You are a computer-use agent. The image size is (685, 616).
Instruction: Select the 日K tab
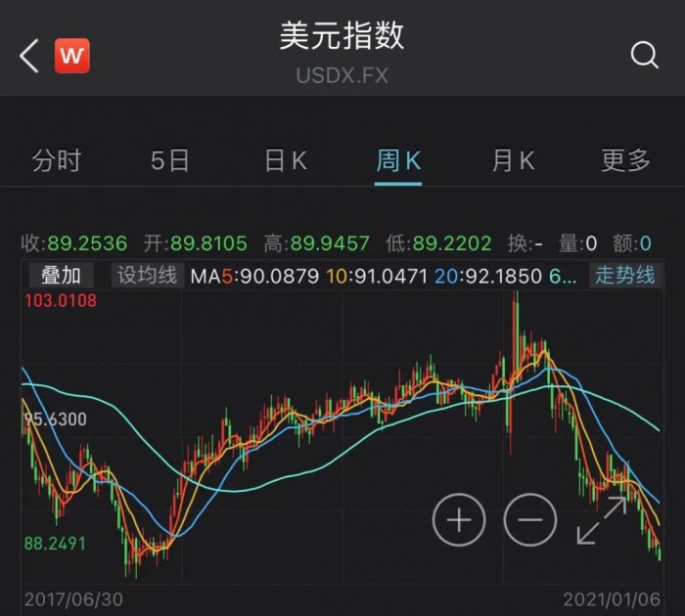[x=286, y=160]
